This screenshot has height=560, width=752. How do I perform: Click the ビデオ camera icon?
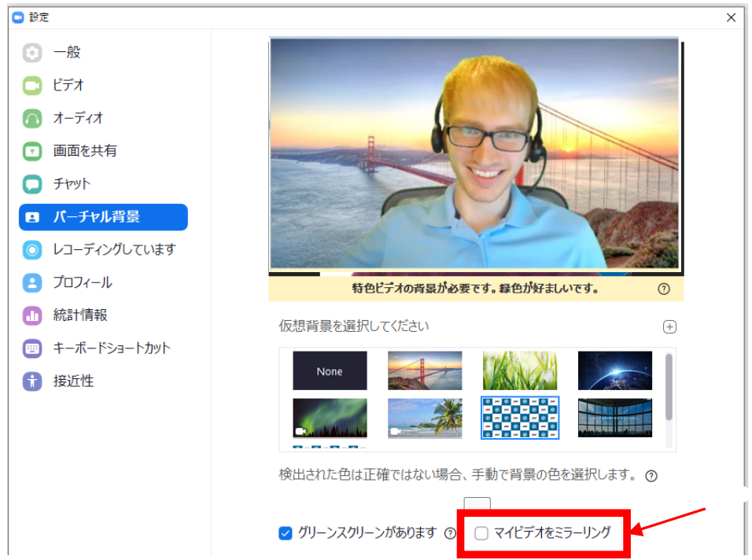(32, 86)
